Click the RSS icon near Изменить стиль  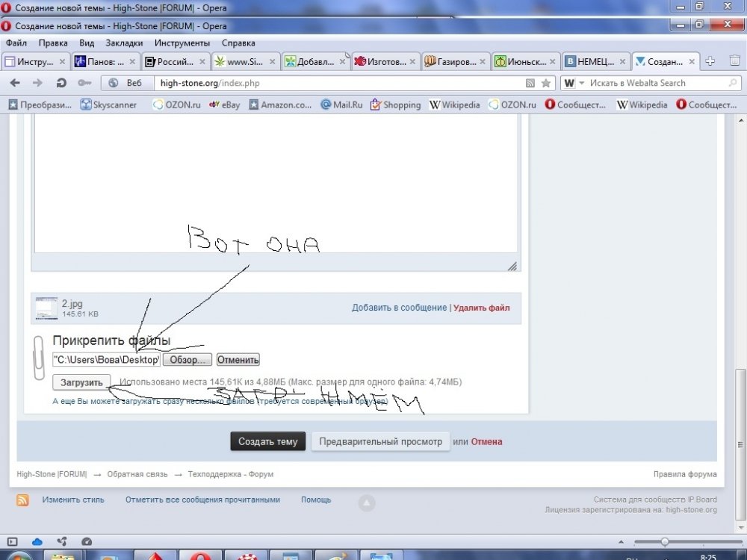(x=22, y=500)
